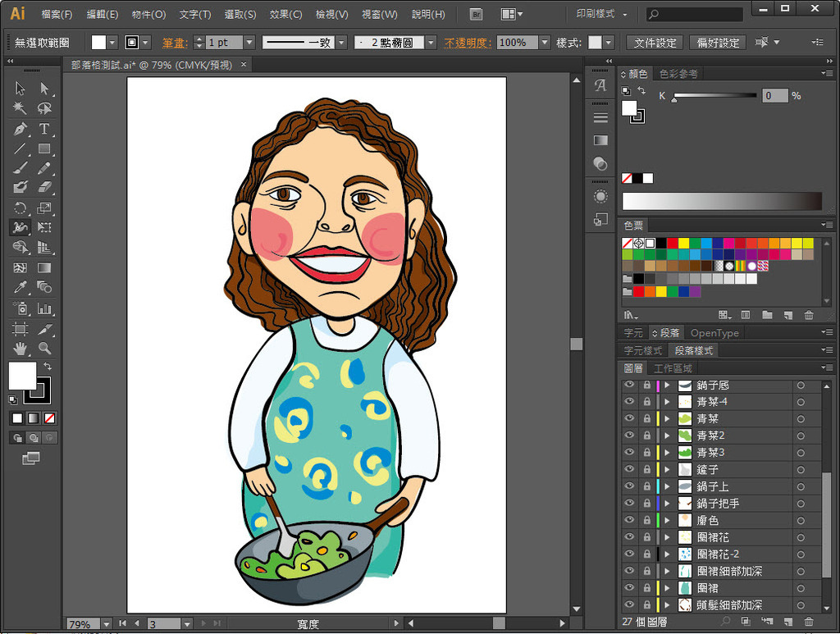Expand the 鍋子把手 layer contents

coord(667,504)
